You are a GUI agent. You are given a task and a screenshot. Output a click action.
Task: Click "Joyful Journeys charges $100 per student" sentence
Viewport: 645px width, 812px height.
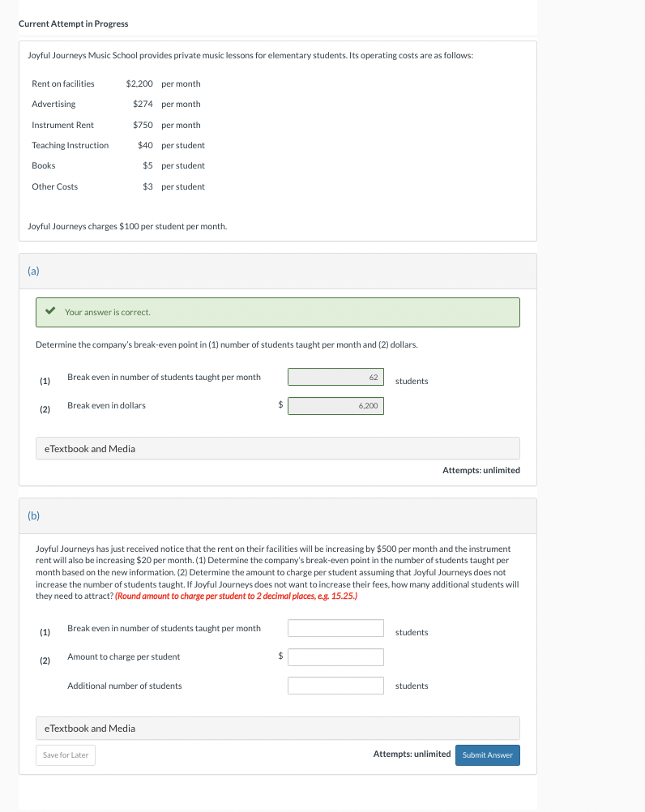tap(127, 226)
